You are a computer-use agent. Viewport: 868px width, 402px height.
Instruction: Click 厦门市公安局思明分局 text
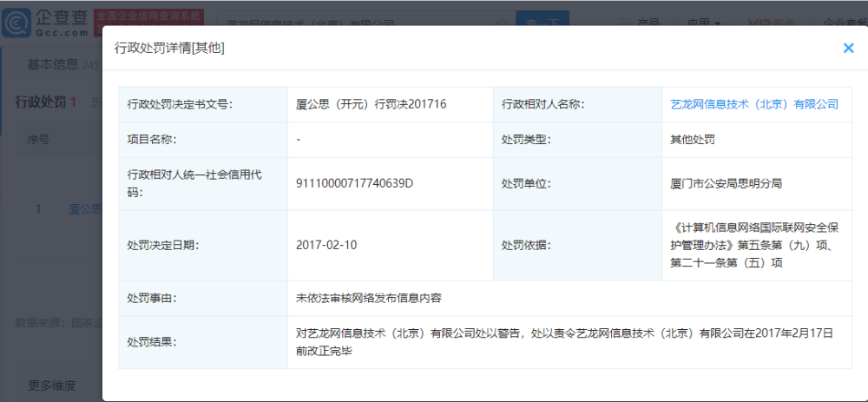tap(726, 183)
